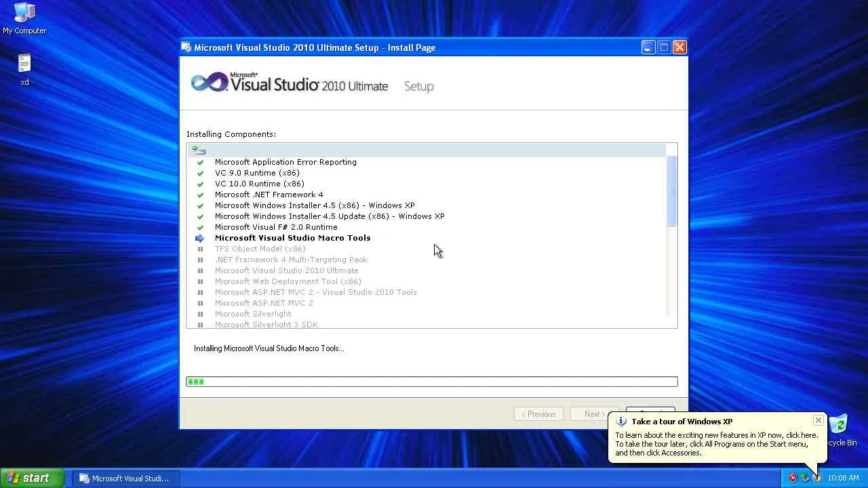Click the Microsoft Visual Studio taskbar button
Viewport: 868px width, 488px height.
pos(126,479)
